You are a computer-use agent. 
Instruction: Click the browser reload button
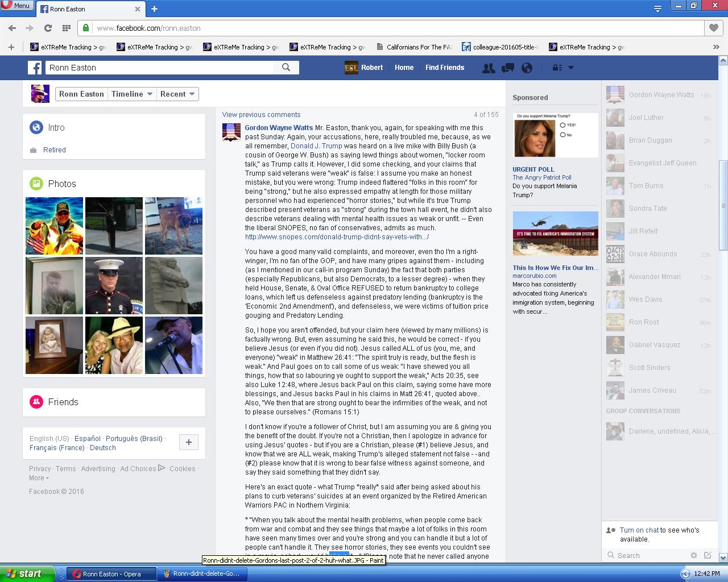[48, 28]
